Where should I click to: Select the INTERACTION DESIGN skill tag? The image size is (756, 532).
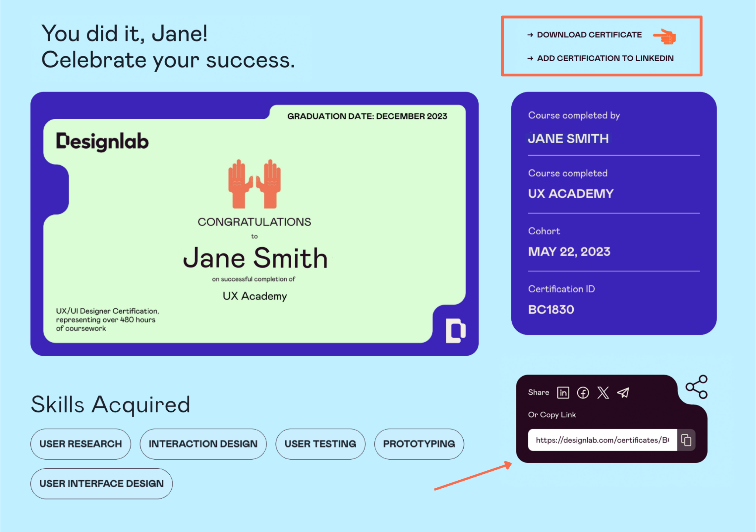[203, 444]
